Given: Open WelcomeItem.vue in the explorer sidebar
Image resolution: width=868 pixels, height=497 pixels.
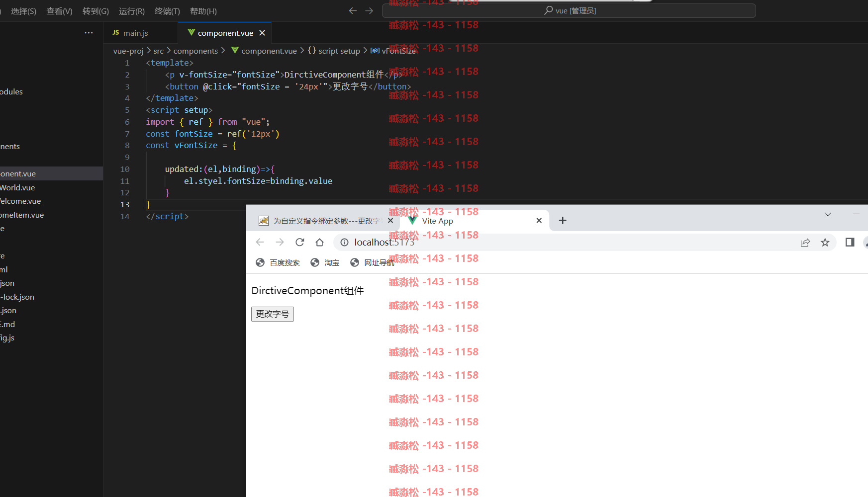Looking at the screenshot, I should click(x=51, y=215).
